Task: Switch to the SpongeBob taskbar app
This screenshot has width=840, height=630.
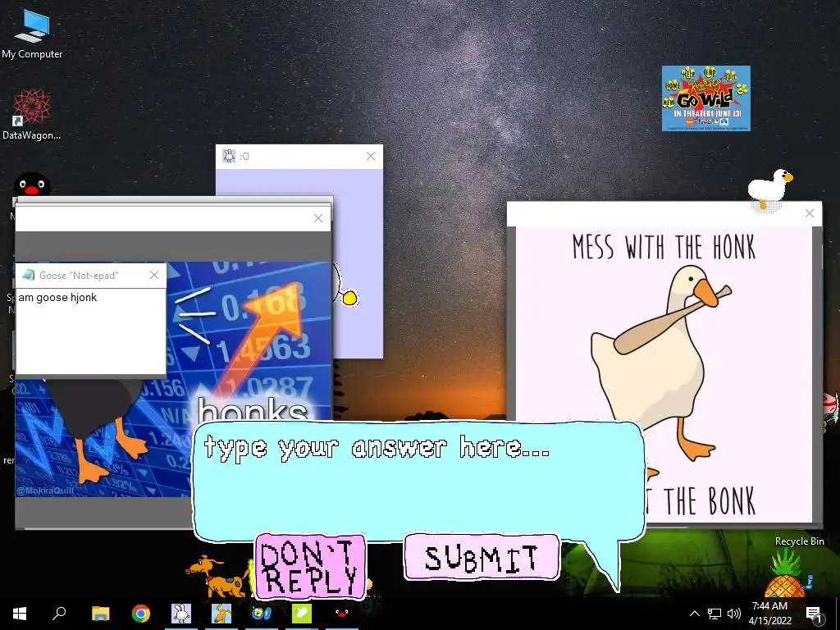Action: pyautogui.click(x=262, y=614)
